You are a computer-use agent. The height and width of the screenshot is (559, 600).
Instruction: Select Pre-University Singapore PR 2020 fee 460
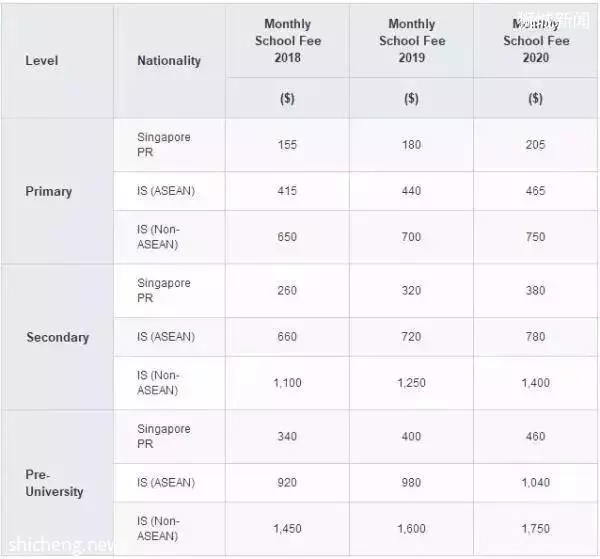pyautogui.click(x=535, y=436)
